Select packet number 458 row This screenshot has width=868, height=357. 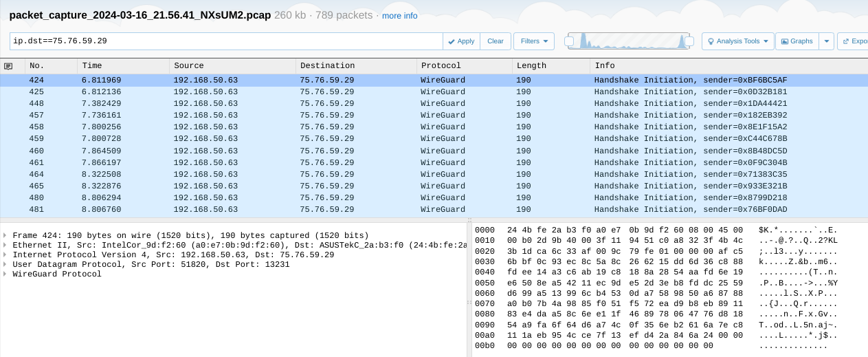434,127
